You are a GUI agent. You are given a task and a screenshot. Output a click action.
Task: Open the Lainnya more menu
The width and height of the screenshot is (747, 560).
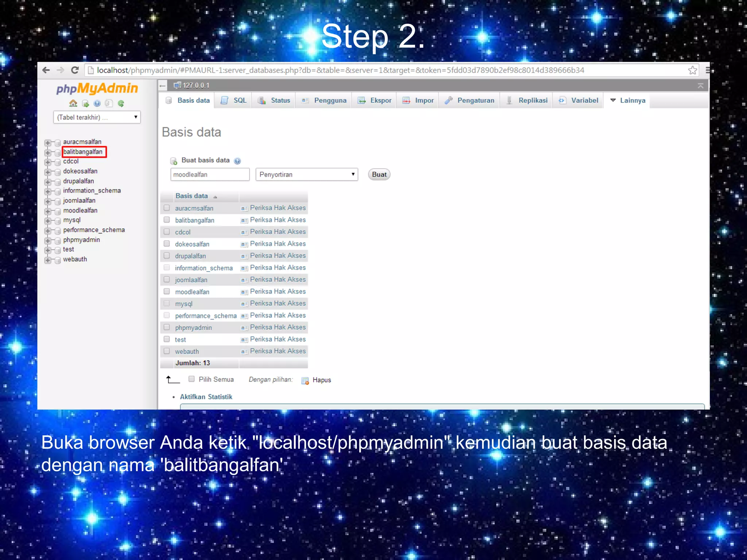[627, 100]
